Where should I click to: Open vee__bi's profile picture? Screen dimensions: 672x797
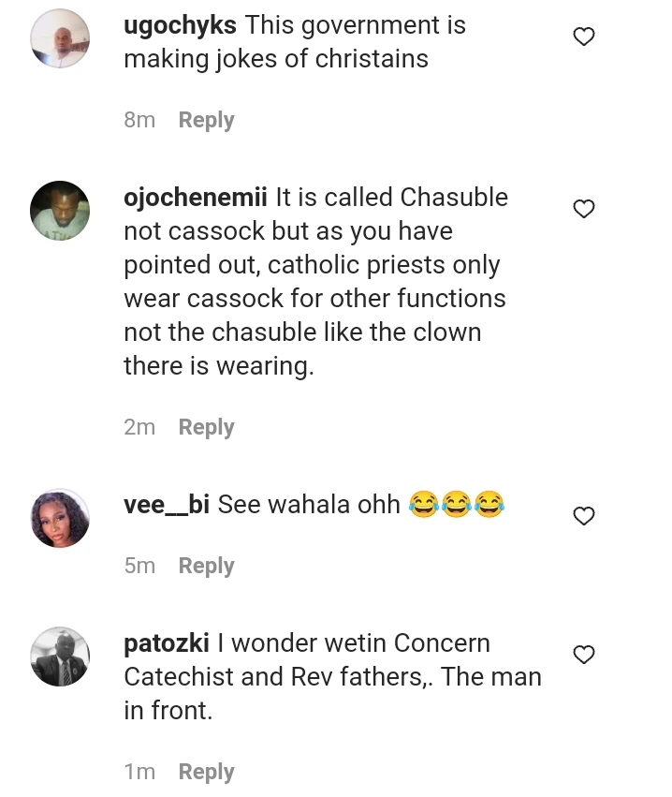click(x=60, y=518)
